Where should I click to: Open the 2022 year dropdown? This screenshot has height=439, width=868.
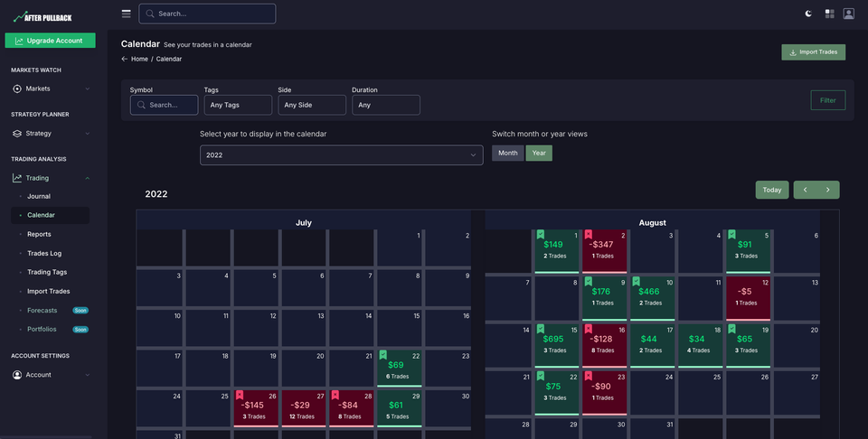[x=342, y=155]
